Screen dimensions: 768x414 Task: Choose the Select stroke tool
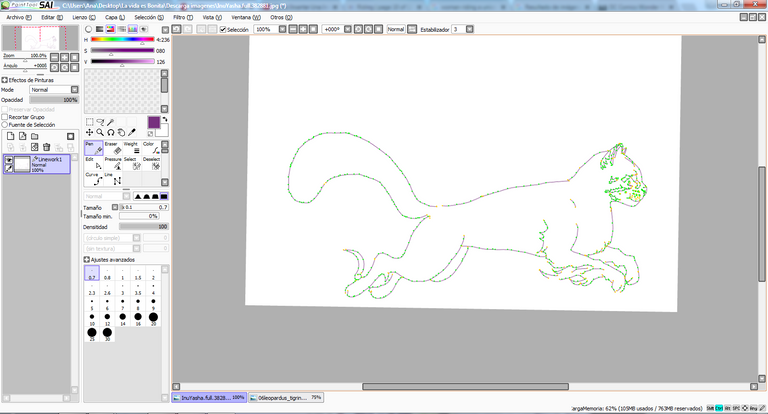[132, 163]
